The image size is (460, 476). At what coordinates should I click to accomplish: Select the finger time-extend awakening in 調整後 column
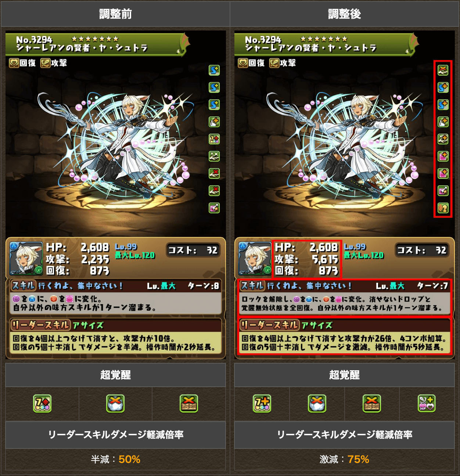[443, 122]
